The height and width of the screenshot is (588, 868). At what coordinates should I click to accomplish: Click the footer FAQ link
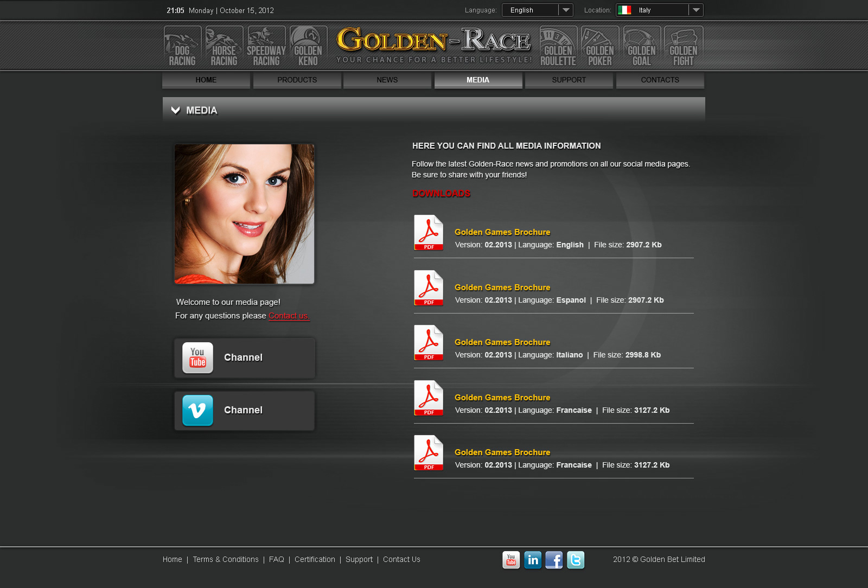277,559
